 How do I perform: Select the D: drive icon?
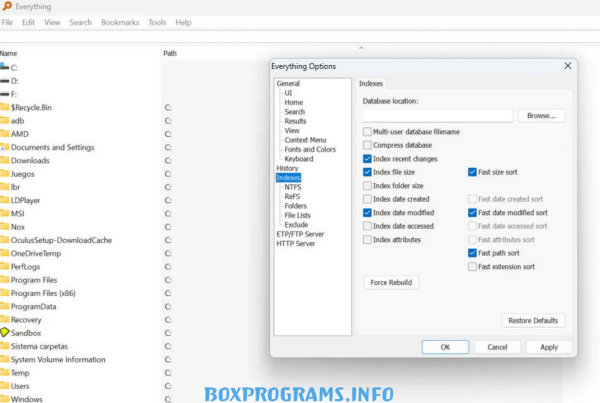coord(4,81)
